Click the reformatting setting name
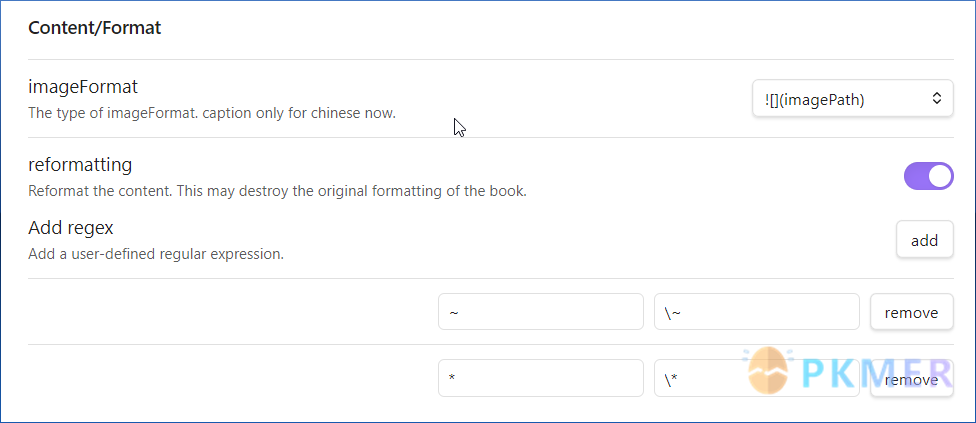The image size is (976, 423). pos(80,165)
